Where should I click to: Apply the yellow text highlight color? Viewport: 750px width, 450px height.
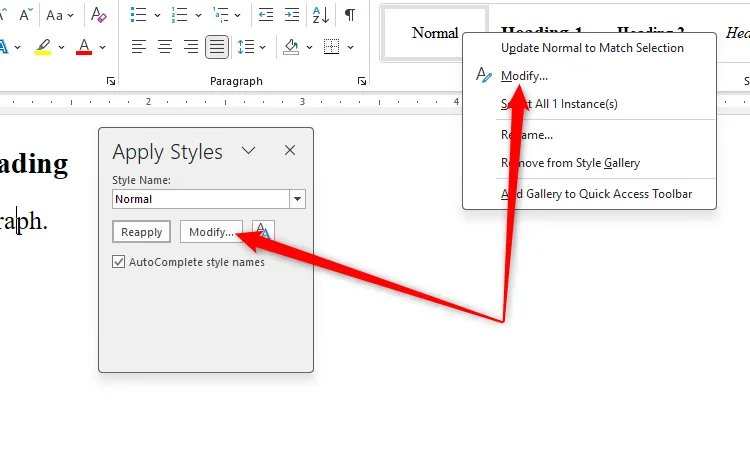point(43,47)
